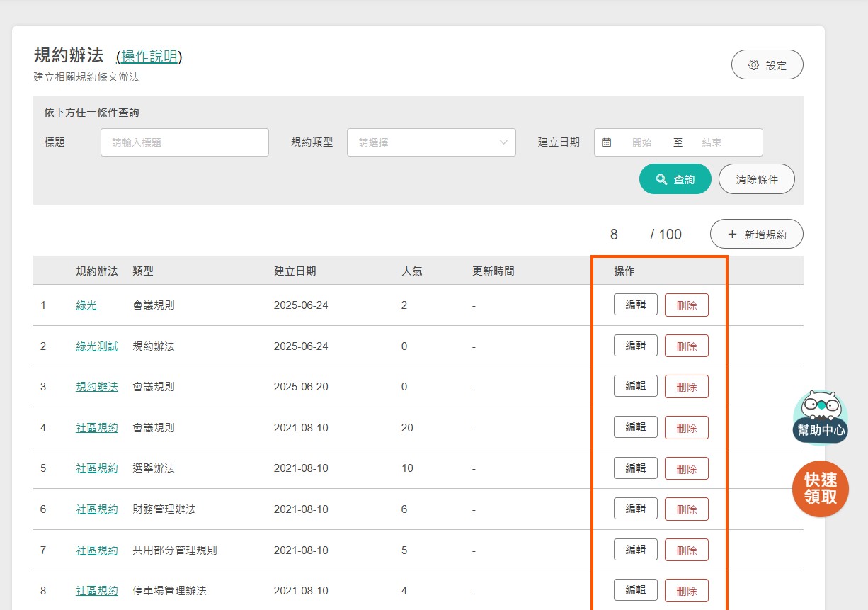Click 刪除 for the 停車場管理辦法 row
The image size is (868, 610).
coord(686,591)
